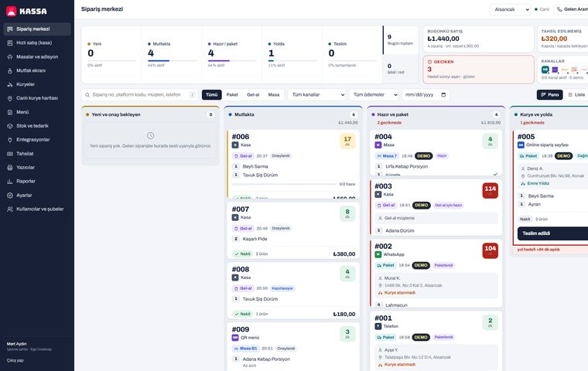Open the calendar picker icon
This screenshot has height=371, width=588.
[443, 95]
